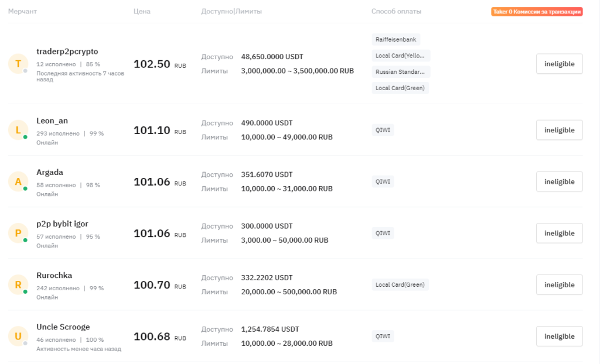Select the Russian Standar... payment tag
The image size is (600, 364).
tap(400, 72)
